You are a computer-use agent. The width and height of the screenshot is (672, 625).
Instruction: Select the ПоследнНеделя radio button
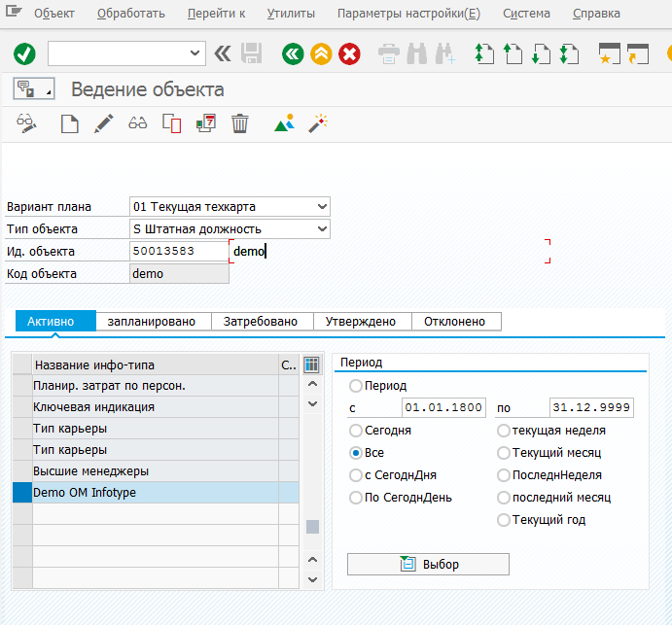coord(503,475)
